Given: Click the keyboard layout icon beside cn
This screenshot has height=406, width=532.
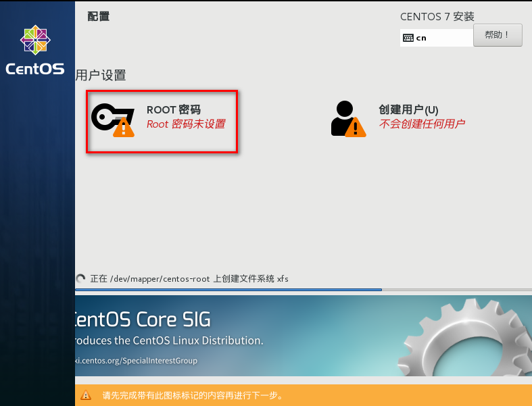Looking at the screenshot, I should tap(408, 38).
